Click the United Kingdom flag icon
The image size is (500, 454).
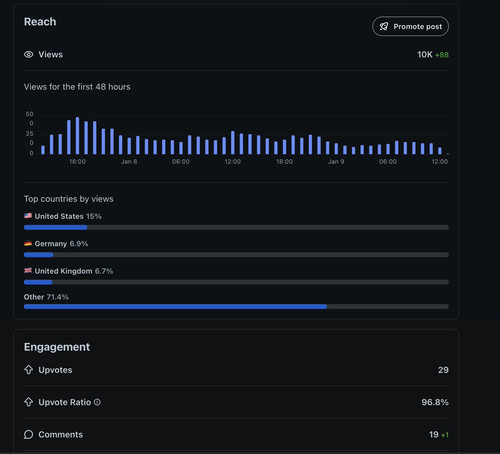click(28, 271)
